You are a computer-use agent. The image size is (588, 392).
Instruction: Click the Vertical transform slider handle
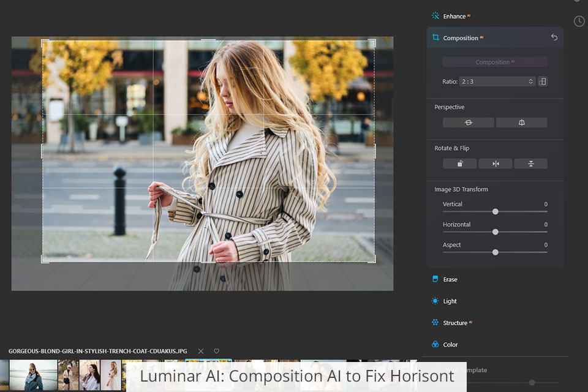(496, 211)
